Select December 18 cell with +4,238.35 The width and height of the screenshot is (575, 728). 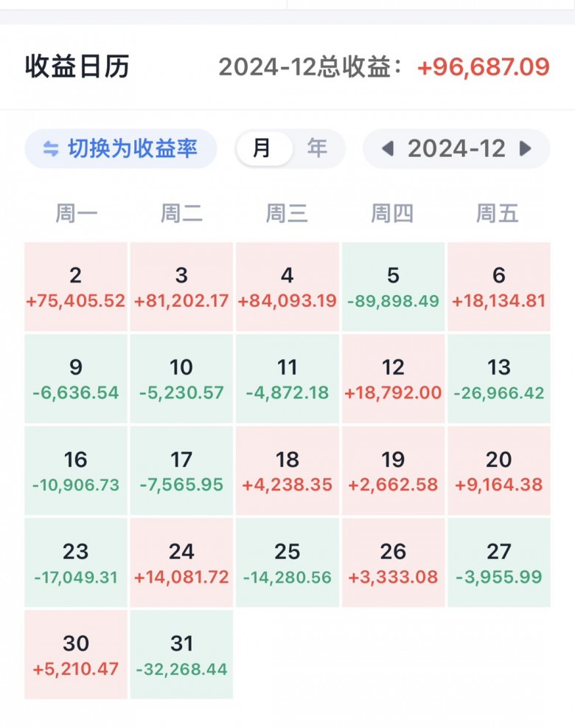(287, 471)
